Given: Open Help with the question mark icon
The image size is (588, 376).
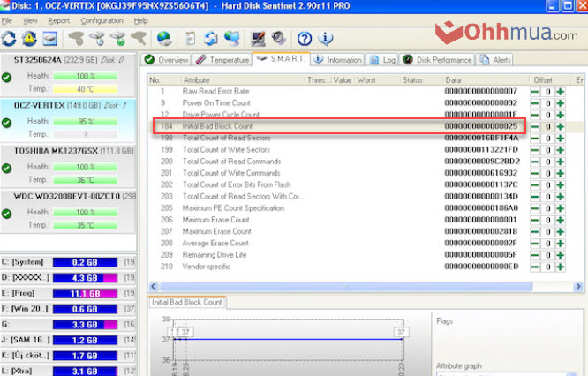Looking at the screenshot, I should (x=305, y=39).
